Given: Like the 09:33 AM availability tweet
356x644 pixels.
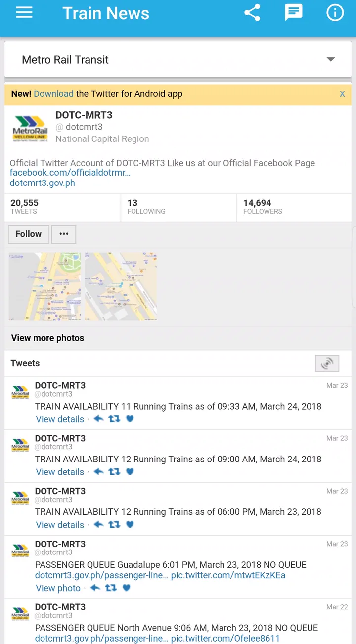Looking at the screenshot, I should click(130, 419).
